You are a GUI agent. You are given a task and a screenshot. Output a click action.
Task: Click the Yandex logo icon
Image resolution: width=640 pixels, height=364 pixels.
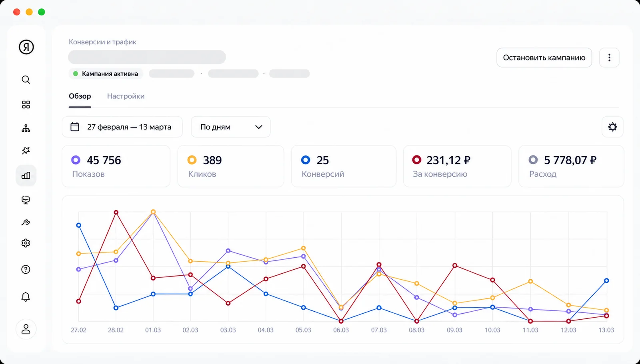click(26, 47)
